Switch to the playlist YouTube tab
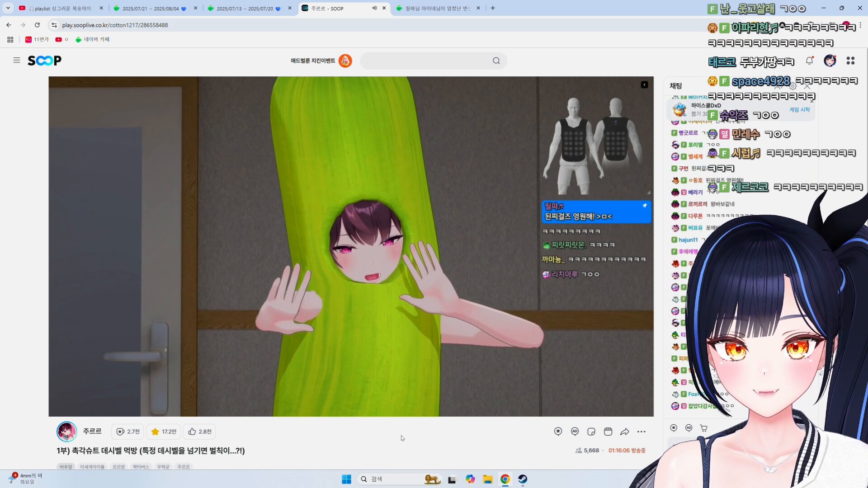 pyautogui.click(x=61, y=8)
